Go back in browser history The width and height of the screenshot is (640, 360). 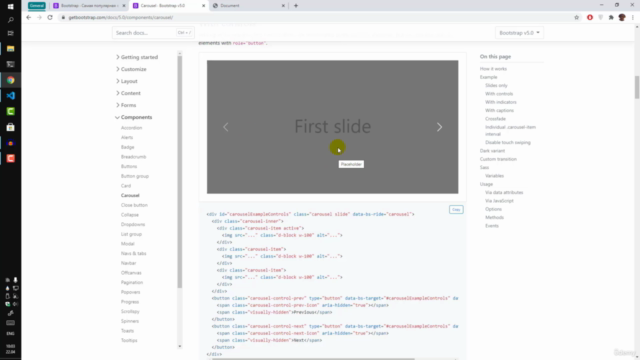28,17
